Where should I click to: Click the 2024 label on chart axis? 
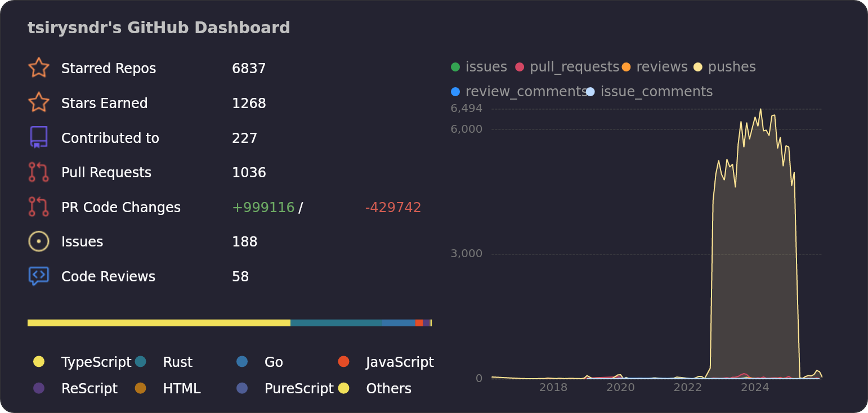point(755,388)
